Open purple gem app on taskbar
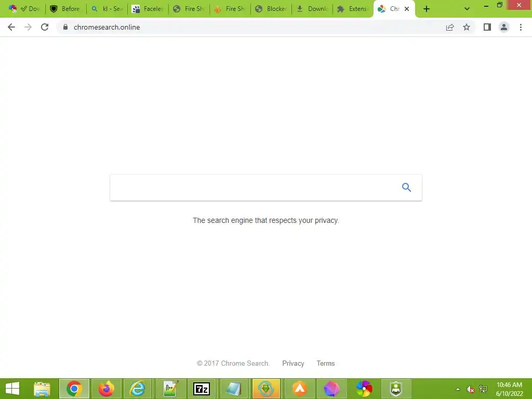The image size is (532, 399). coord(331,389)
